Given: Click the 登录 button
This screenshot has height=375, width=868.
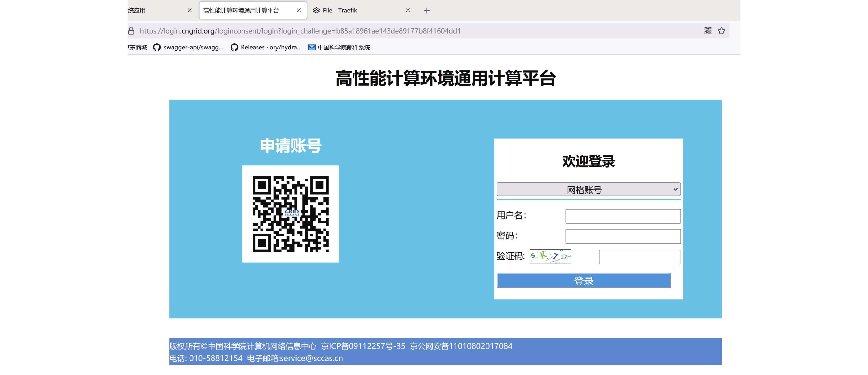Looking at the screenshot, I should click(584, 280).
